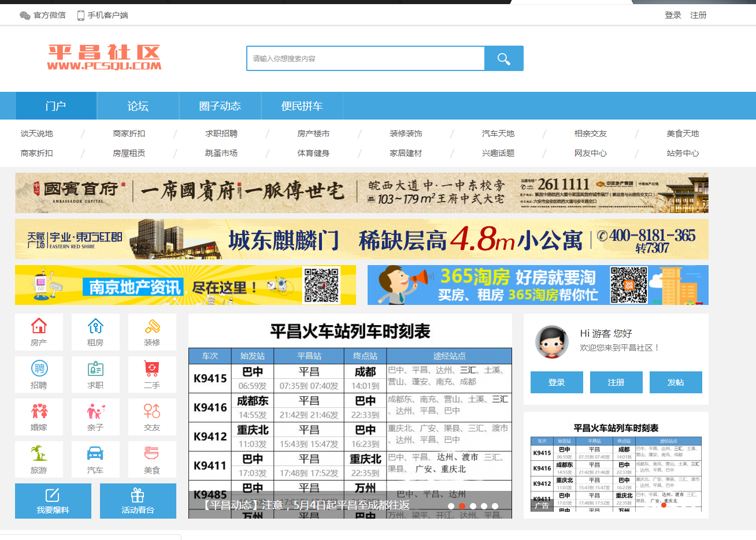Open the 房产楼市 forum link
Viewport: 756px width, 540px height.
point(314,133)
